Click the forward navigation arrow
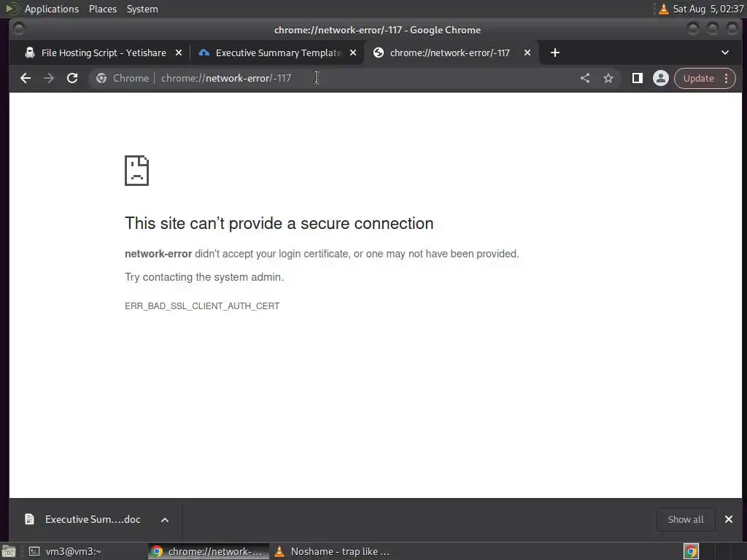 pyautogui.click(x=49, y=78)
